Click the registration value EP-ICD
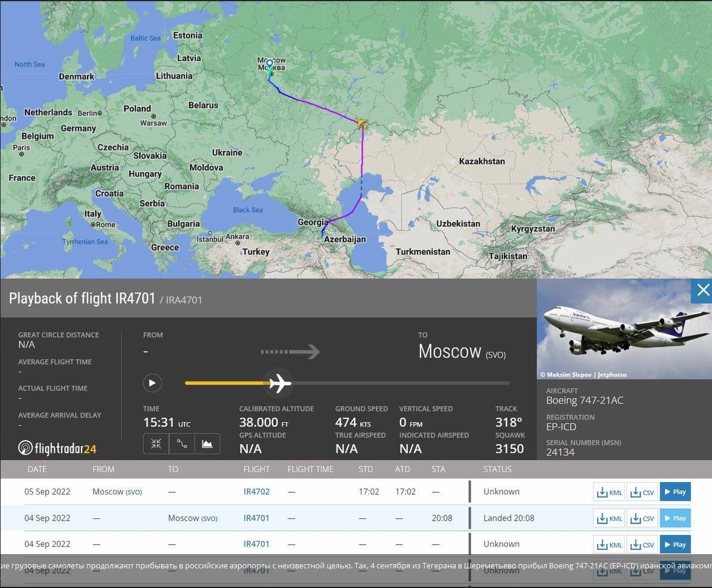Image resolution: width=712 pixels, height=588 pixels. pos(562,427)
